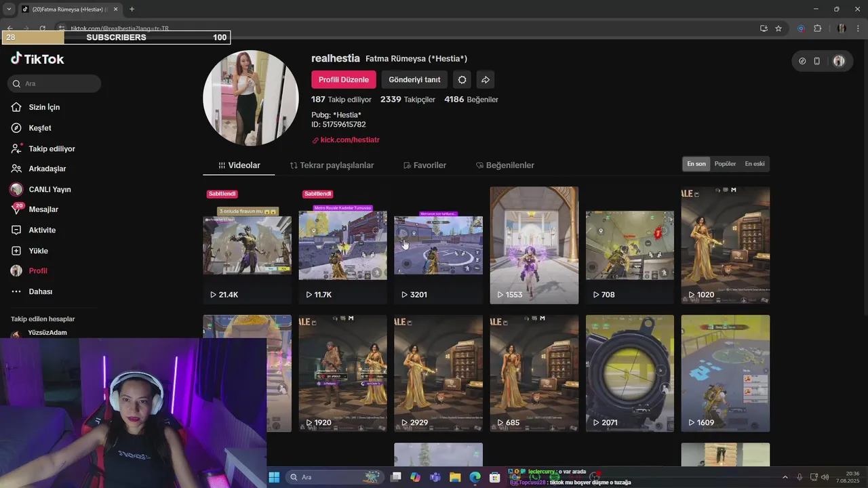The height and width of the screenshot is (488, 868).
Task: Open video with 1609 views
Action: coord(726,373)
